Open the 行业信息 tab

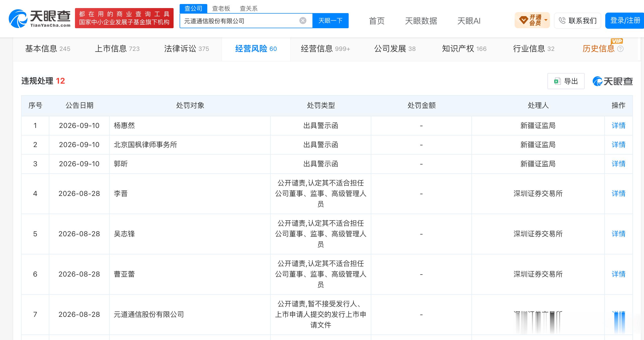[x=534, y=49]
